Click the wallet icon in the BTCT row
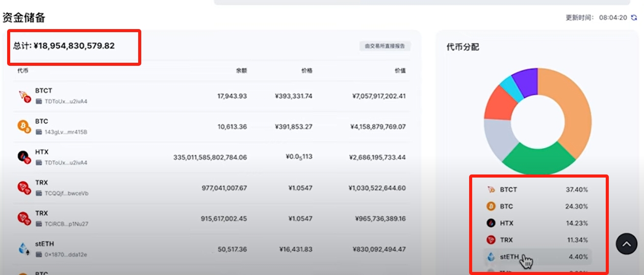 click(x=39, y=102)
